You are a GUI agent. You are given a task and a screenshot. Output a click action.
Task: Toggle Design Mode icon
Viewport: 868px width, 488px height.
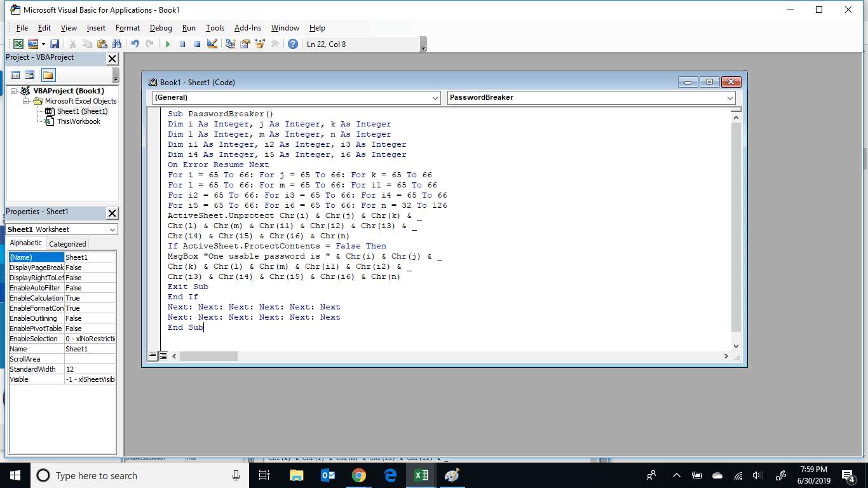(x=212, y=44)
